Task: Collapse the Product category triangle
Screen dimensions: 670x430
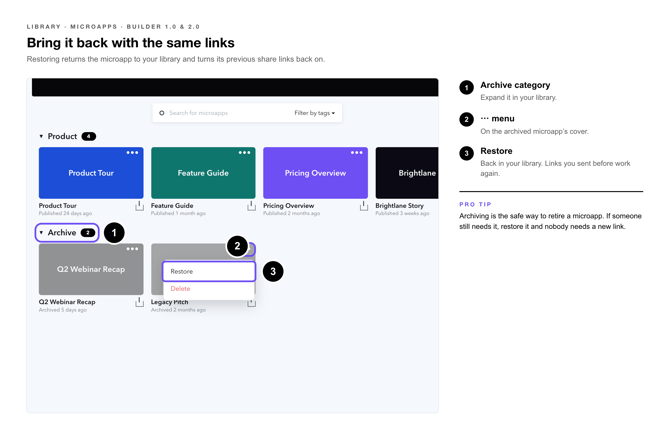Action: 41,136
